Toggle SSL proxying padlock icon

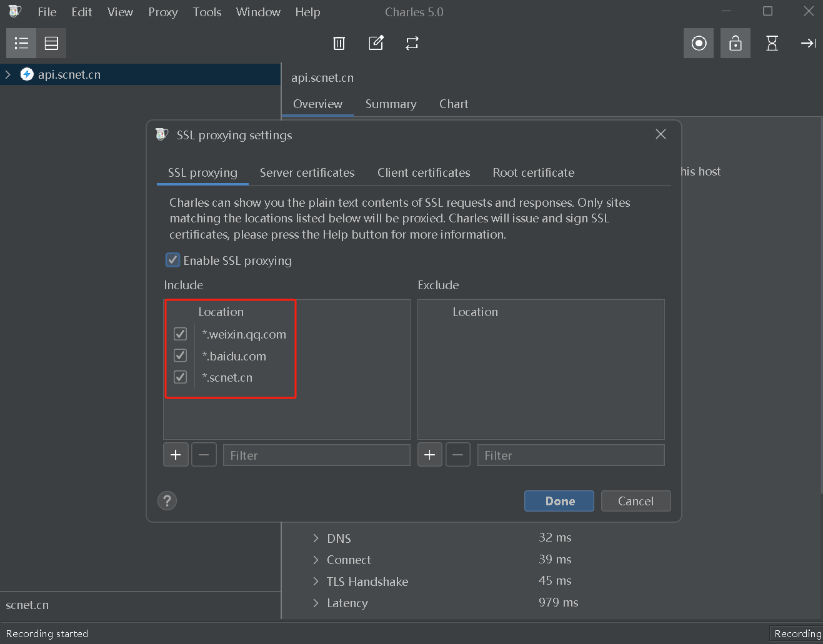(736, 43)
